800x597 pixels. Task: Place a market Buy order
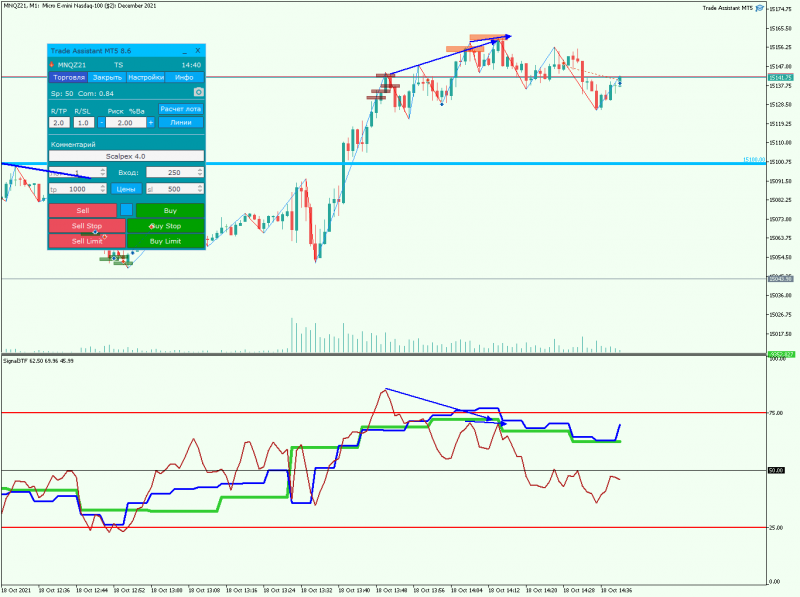170,210
